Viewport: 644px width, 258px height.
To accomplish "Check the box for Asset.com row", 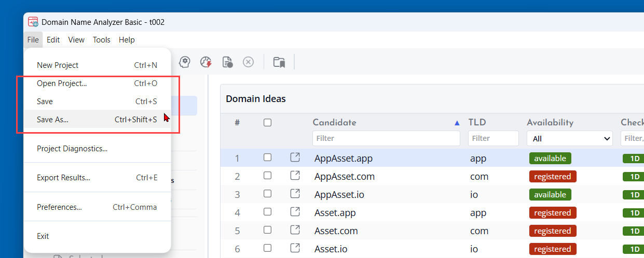I will (x=267, y=230).
